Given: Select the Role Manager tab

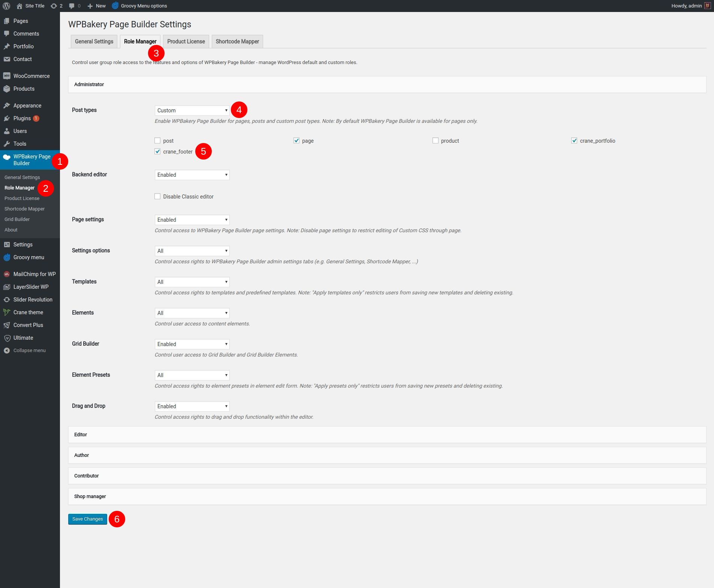Looking at the screenshot, I should click(140, 42).
